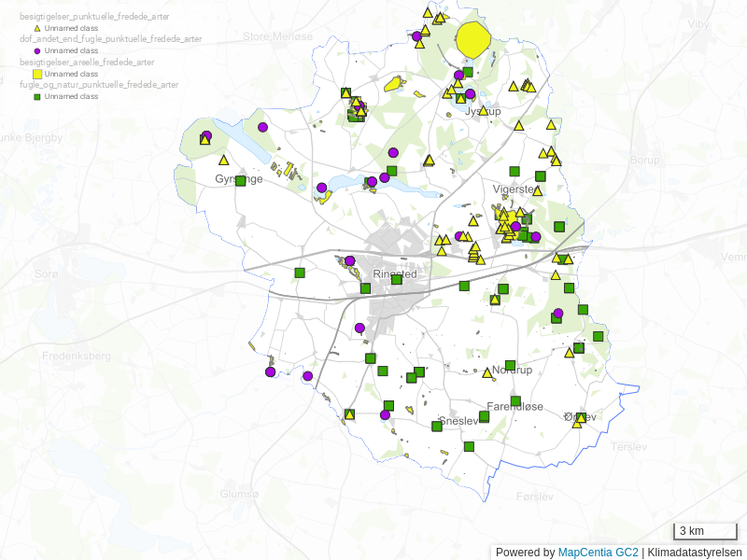Select the besigtigelser_punktuelle_fredede_arter legend title

coord(94,17)
